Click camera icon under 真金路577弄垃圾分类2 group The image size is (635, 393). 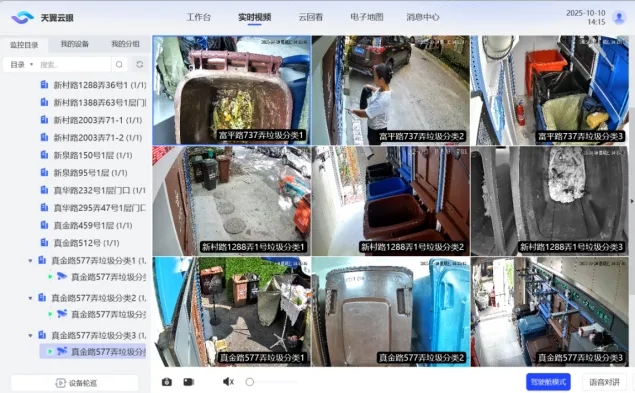click(62, 314)
